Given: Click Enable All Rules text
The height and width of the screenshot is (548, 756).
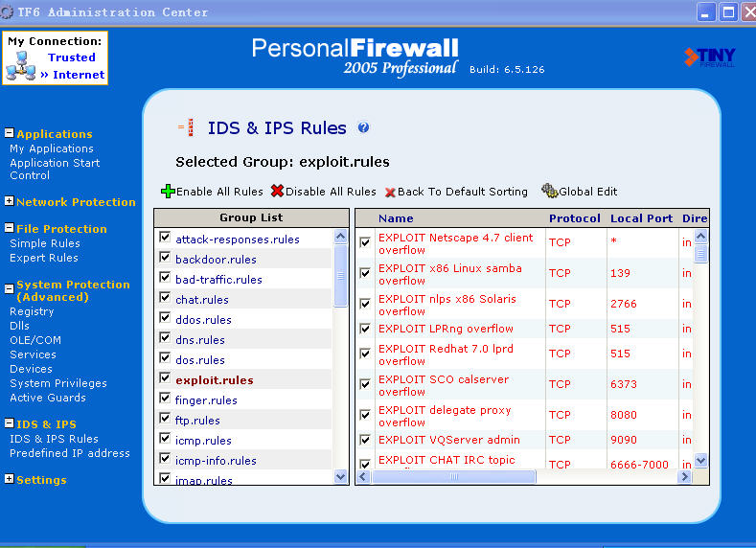Looking at the screenshot, I should coord(219,192).
